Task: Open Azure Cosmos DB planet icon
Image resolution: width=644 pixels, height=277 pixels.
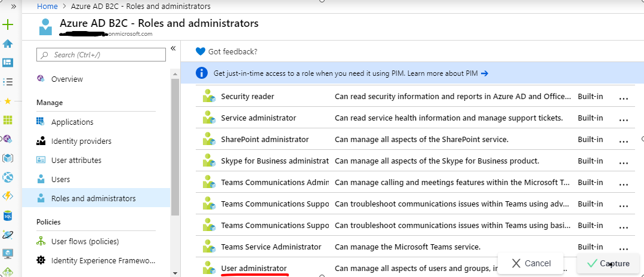Action: tap(8, 234)
